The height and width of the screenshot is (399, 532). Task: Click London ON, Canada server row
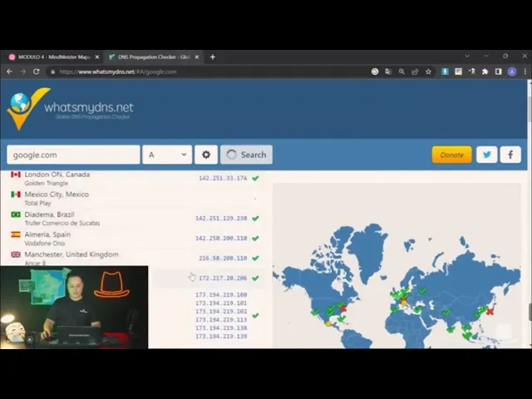pos(135,179)
